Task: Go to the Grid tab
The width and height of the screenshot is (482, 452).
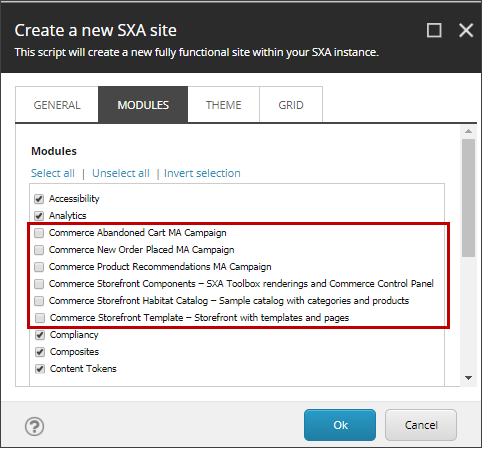Action: click(x=291, y=105)
